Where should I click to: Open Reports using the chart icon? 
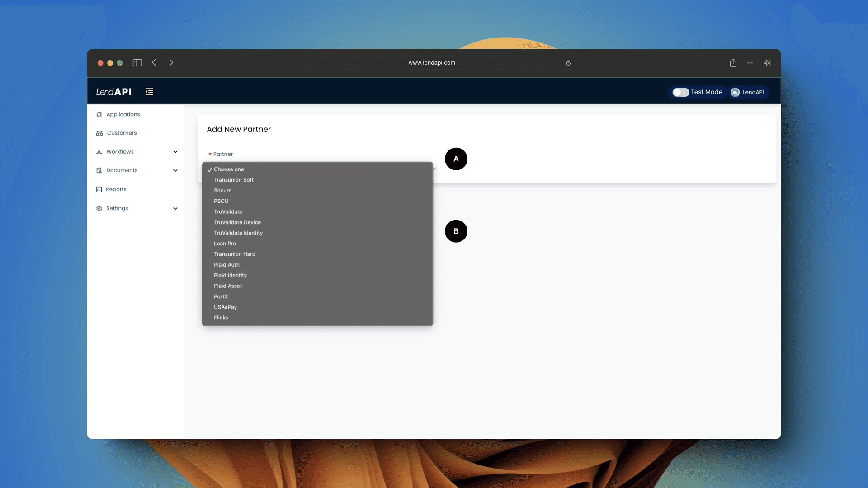coord(99,189)
